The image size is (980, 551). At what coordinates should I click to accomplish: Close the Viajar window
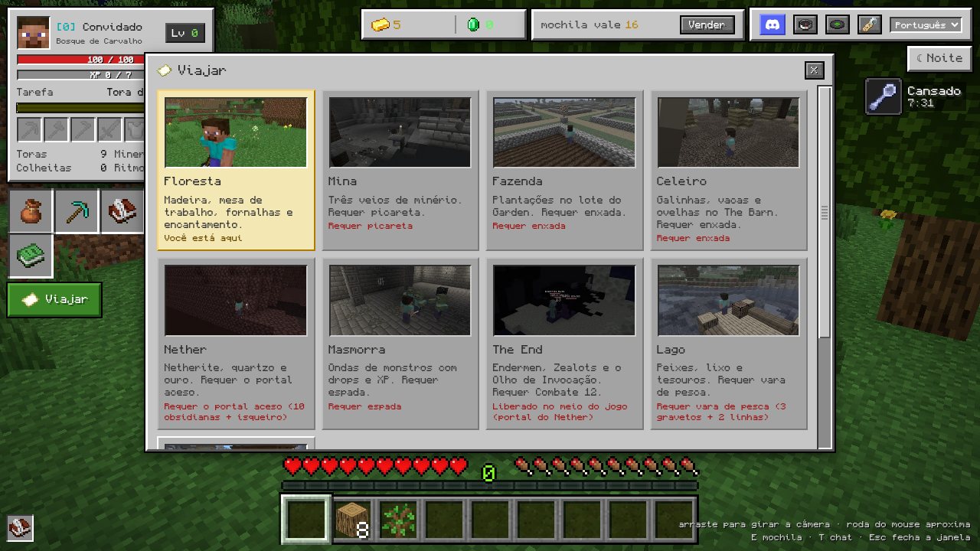click(x=814, y=70)
